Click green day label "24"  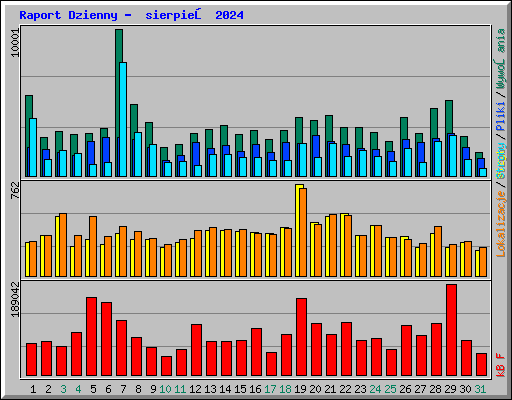click(x=375, y=389)
